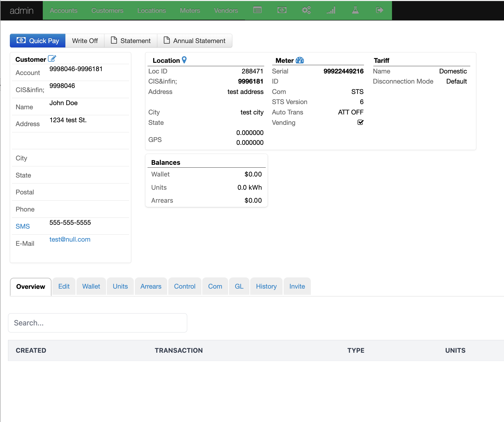Click the list icon in navbar
Image resolution: width=504 pixels, height=422 pixels.
click(x=257, y=10)
